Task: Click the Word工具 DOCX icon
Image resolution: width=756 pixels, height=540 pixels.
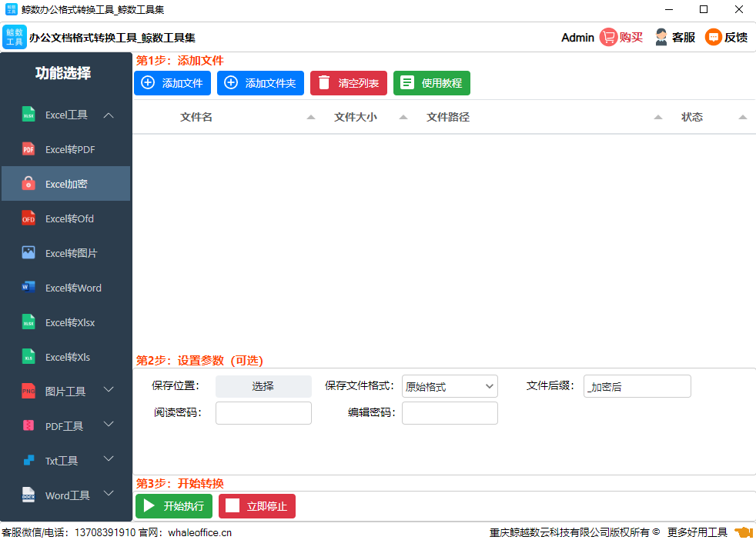Action: pyautogui.click(x=28, y=495)
